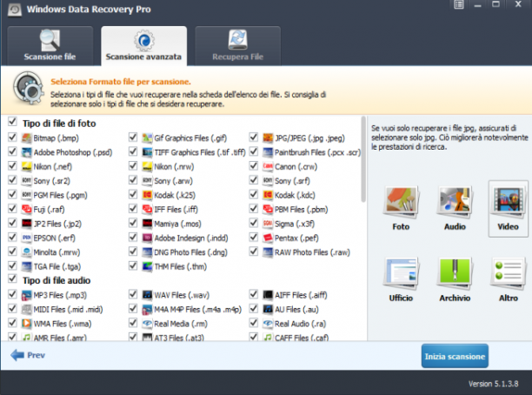This screenshot has height=395, width=532.
Task: Click the Adobe Indesign (.indd) icon
Action: pyautogui.click(x=147, y=238)
